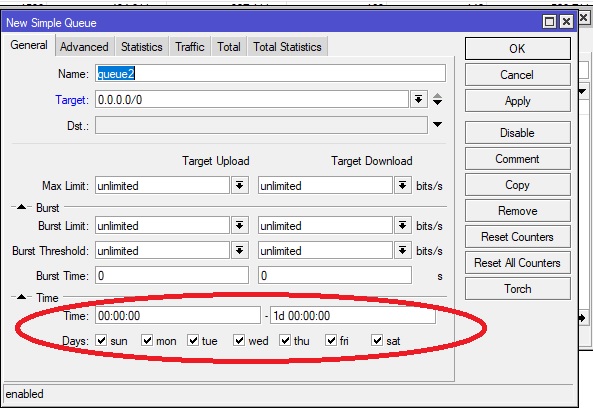593x420 pixels.
Task: Click Burst Time upload field
Action: (172, 275)
